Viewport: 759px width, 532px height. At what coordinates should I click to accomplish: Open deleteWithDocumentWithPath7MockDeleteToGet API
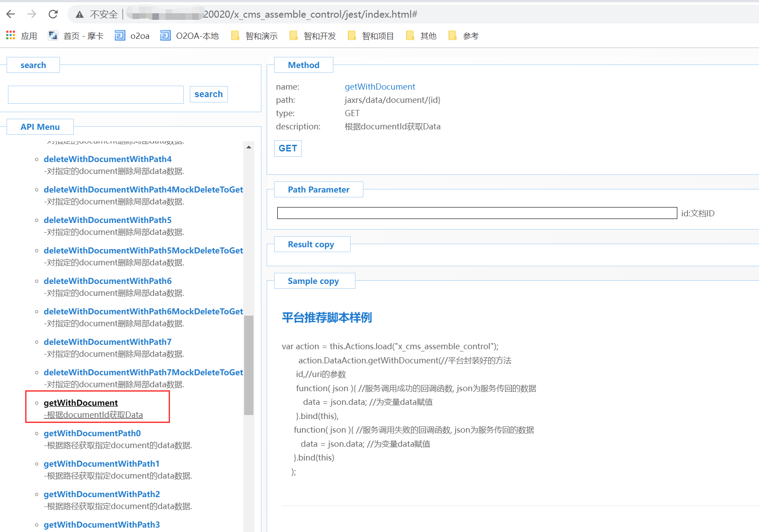click(x=143, y=372)
